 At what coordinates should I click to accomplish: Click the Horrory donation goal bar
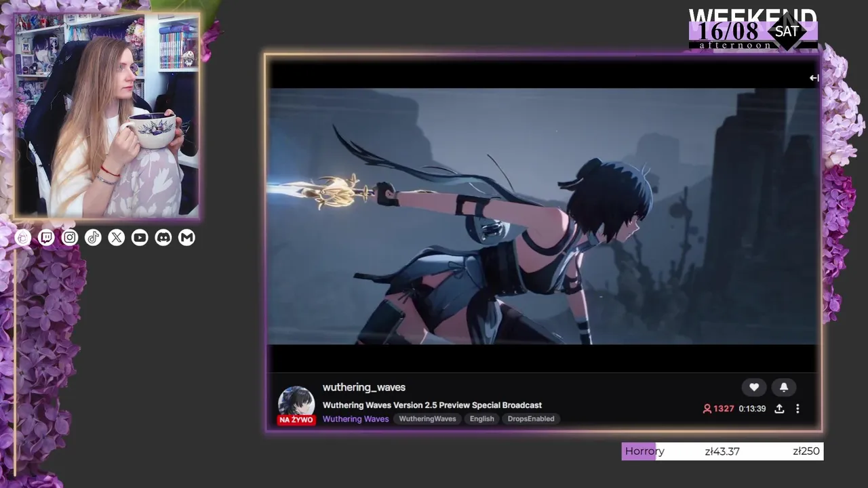[723, 451]
